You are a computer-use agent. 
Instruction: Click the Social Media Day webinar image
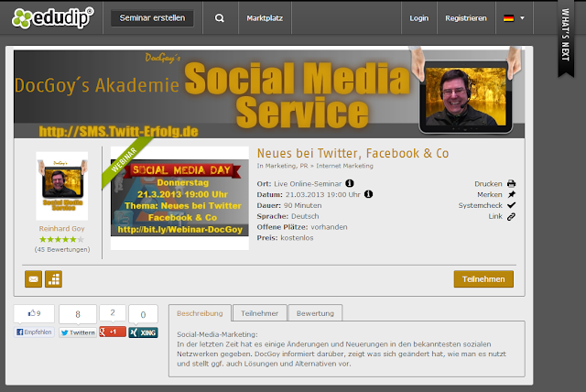[179, 198]
